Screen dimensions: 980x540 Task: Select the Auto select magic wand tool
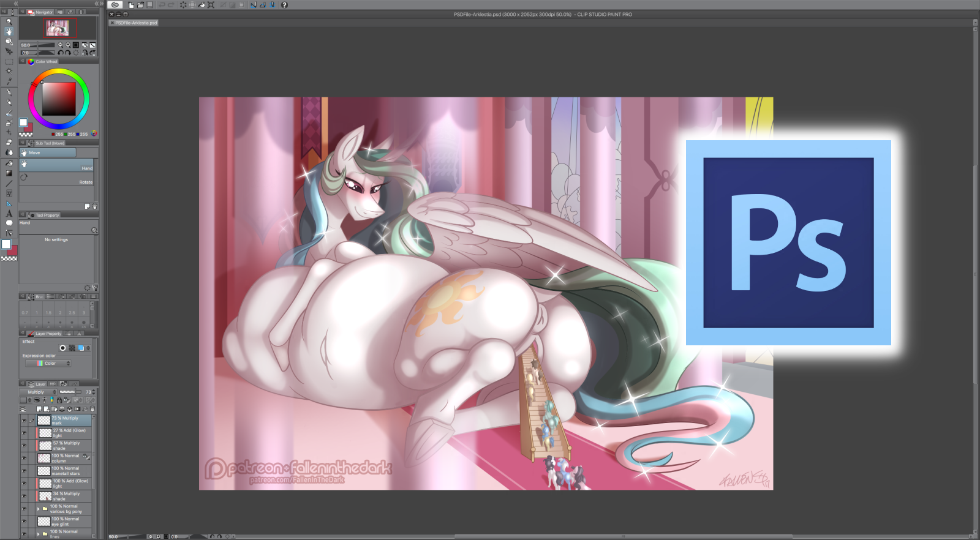click(9, 71)
